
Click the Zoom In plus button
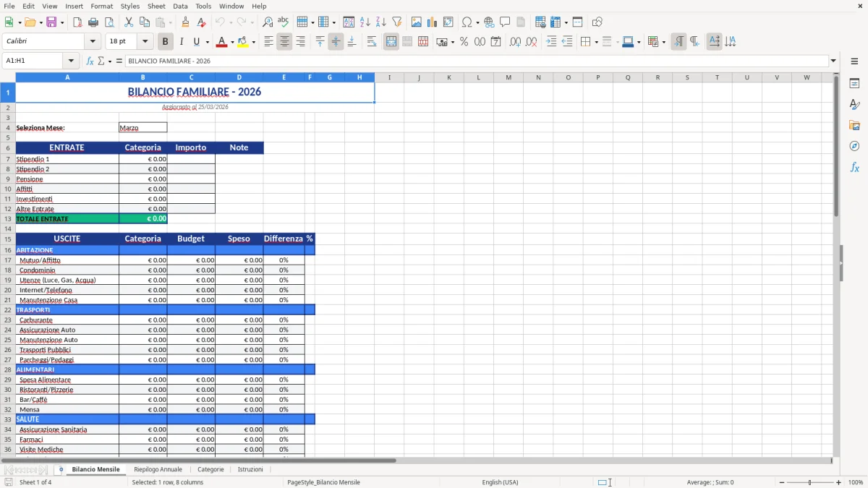coord(838,482)
